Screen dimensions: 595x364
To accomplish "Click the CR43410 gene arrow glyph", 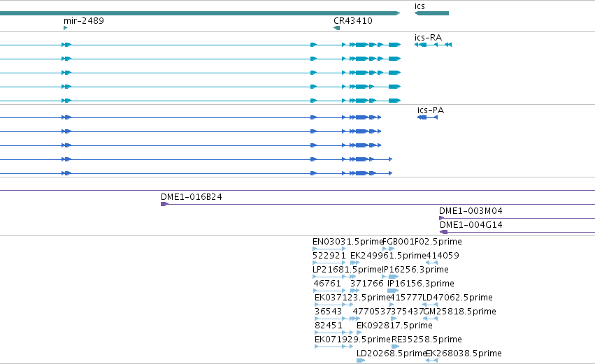I will click(336, 28).
